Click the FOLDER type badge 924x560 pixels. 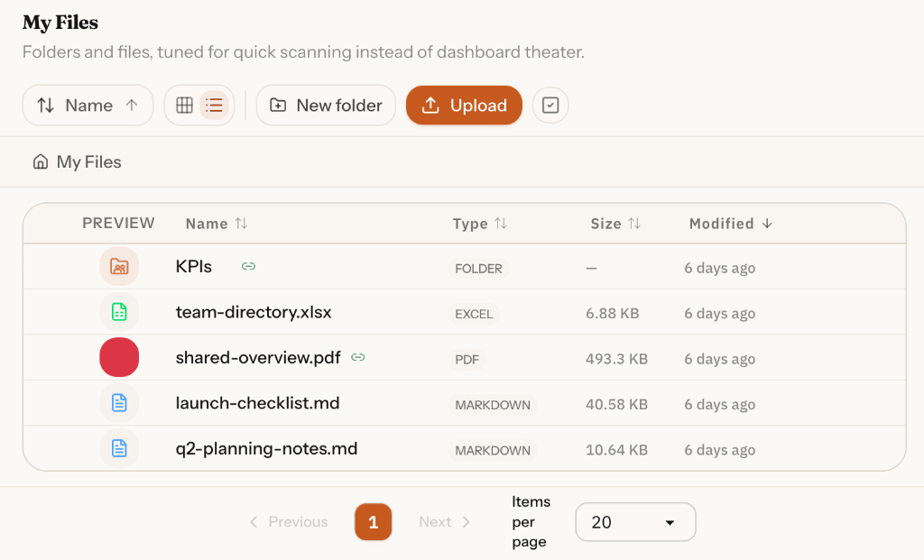tap(478, 269)
